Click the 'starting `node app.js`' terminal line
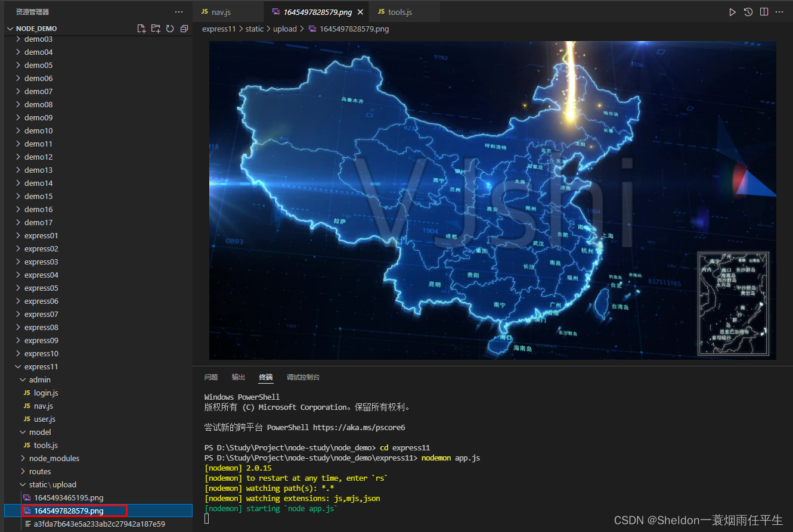793x532 pixels. tap(271, 508)
